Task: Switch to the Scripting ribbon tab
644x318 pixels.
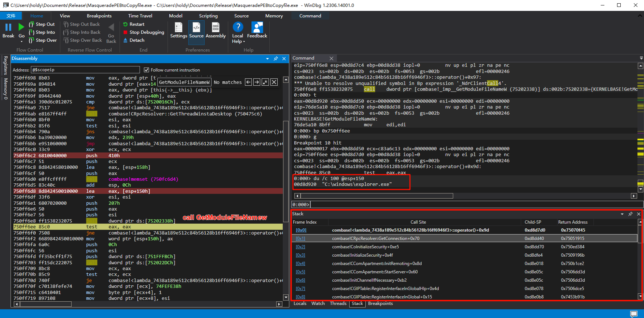Action: (208, 16)
